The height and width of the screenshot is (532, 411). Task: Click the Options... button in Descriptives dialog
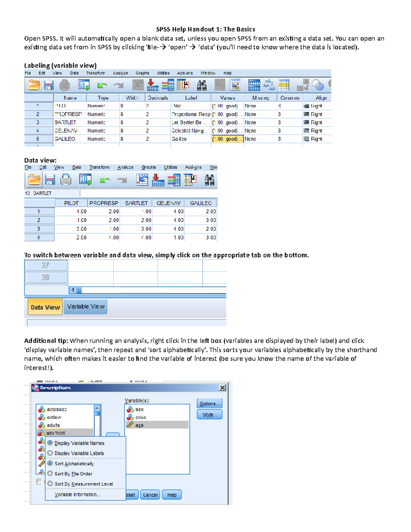point(210,404)
